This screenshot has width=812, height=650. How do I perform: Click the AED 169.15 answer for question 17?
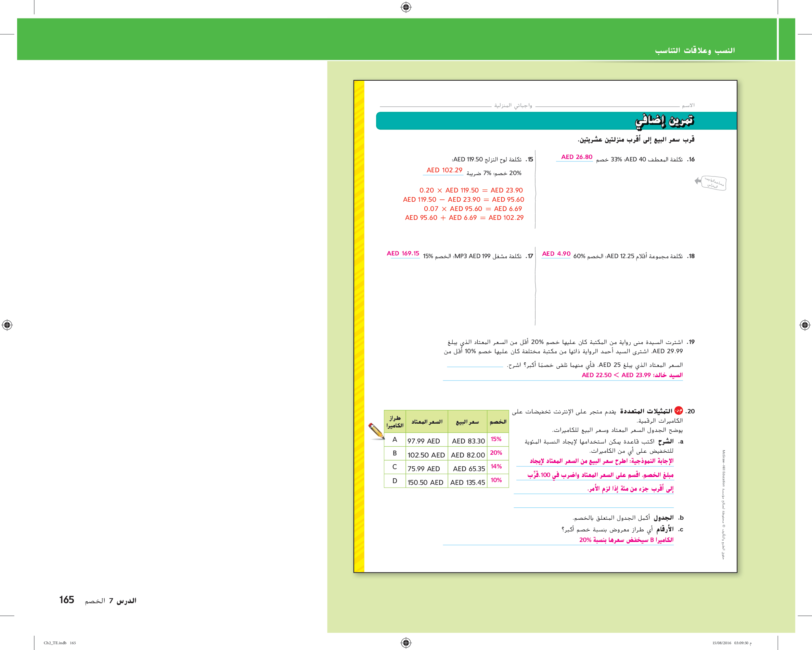pyautogui.click(x=403, y=254)
